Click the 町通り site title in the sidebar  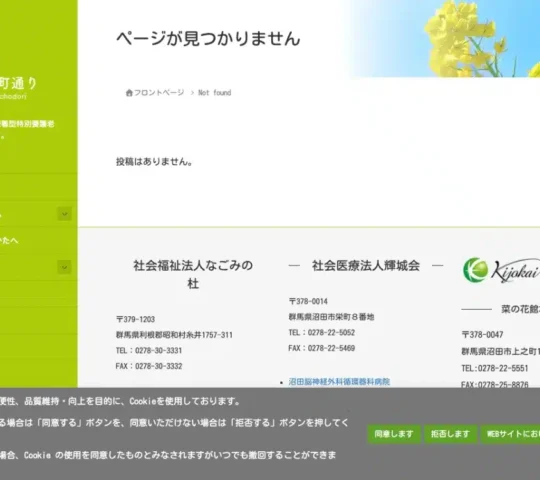[18, 83]
